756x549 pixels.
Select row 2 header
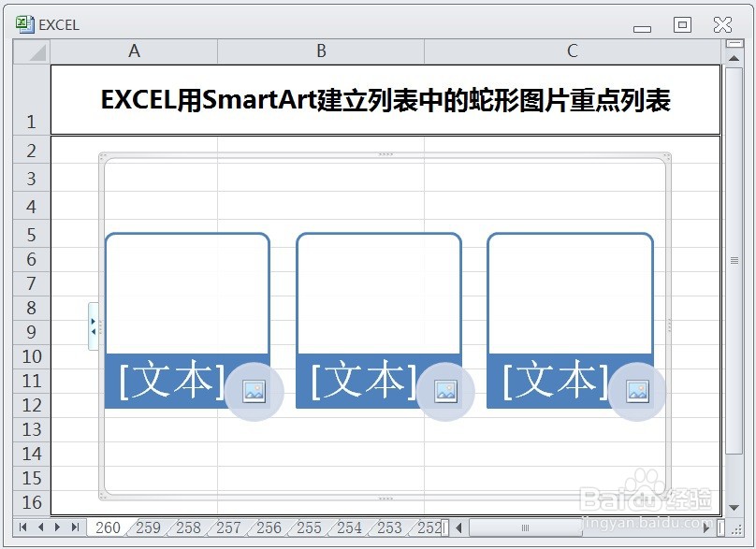31,151
